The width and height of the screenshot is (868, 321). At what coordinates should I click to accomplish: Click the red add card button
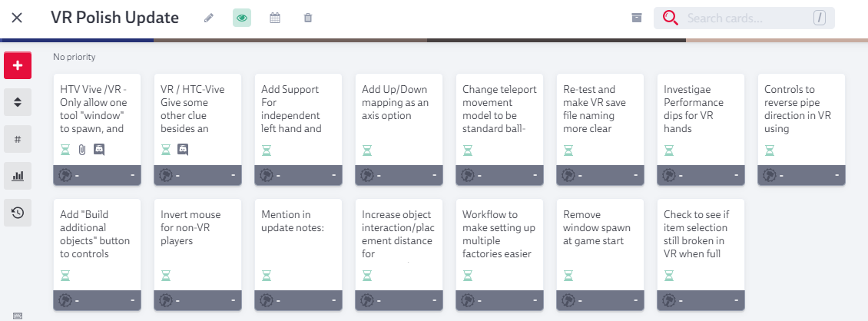[x=18, y=66]
